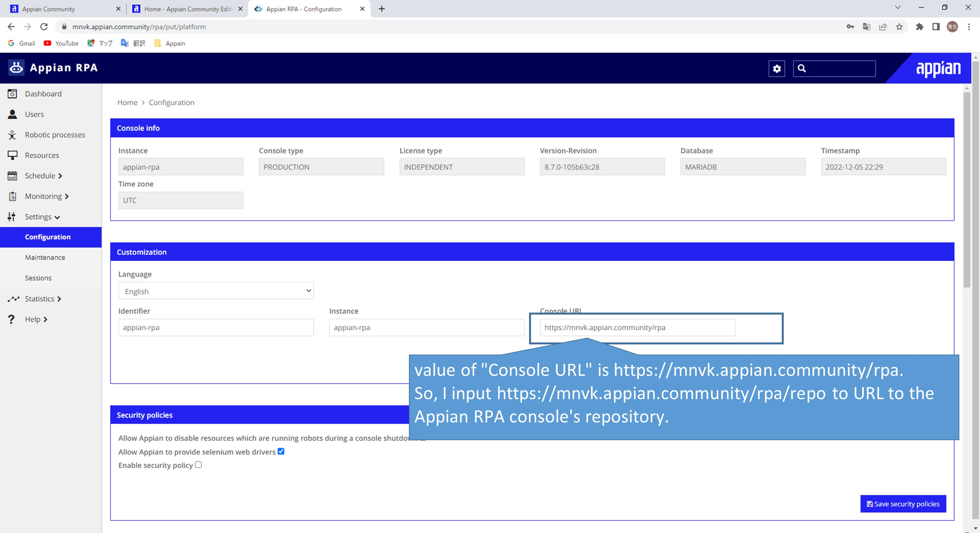The width and height of the screenshot is (980, 533).
Task: Open the saved passwords key icon
Action: tap(850, 27)
